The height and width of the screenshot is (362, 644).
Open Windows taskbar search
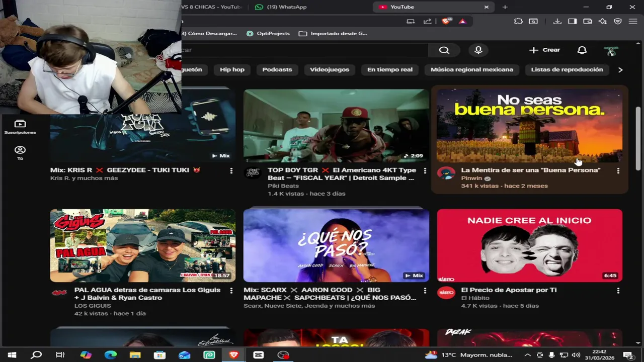pyautogui.click(x=36, y=355)
